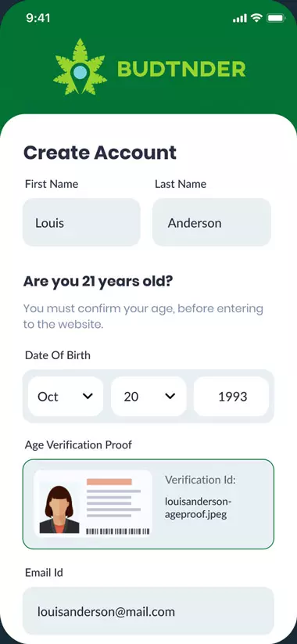Open the day dropdown showing 20

[x=148, y=397]
